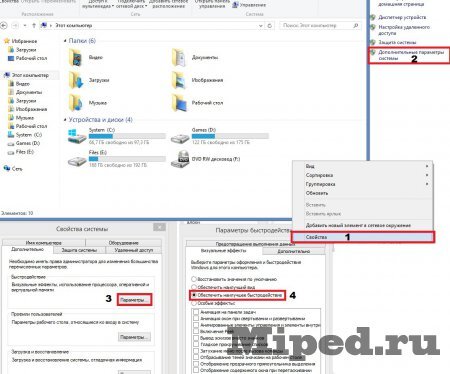This screenshot has height=374, width=450.
Task: Open the Видео folder icon in Папки group
Action: click(x=76, y=57)
